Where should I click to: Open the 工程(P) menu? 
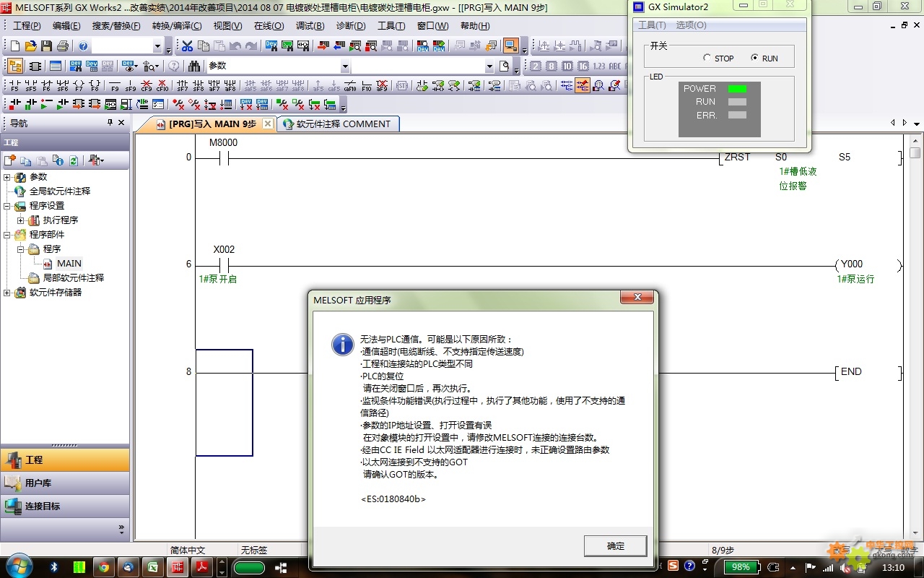27,26
